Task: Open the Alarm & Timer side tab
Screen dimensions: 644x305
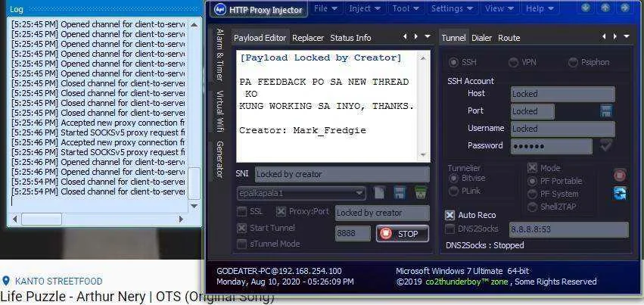Action: (219, 55)
